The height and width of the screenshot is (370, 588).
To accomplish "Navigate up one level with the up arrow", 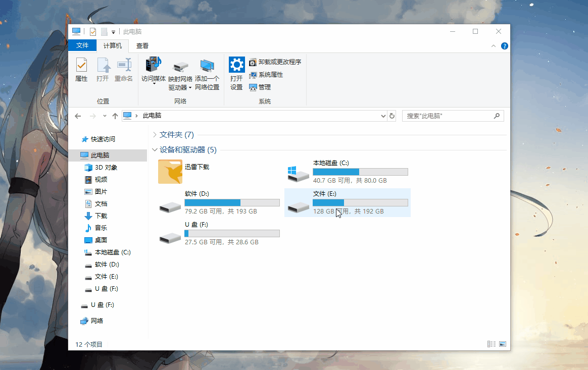I will click(115, 116).
